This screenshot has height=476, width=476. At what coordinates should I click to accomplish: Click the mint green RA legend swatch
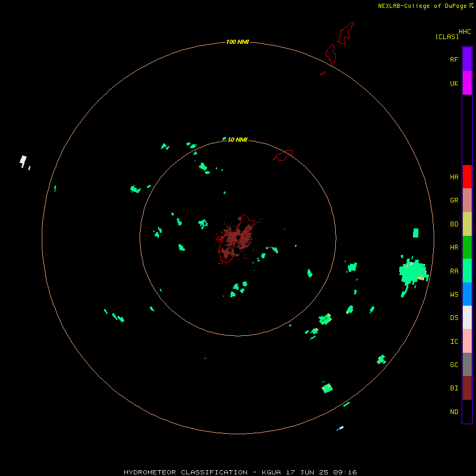(467, 271)
